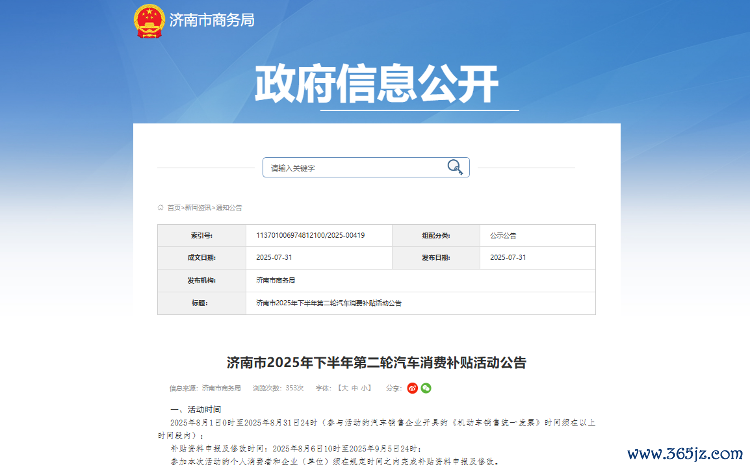Open 通知公告 breadcrumb link
This screenshot has height=469, width=750.
[229, 208]
